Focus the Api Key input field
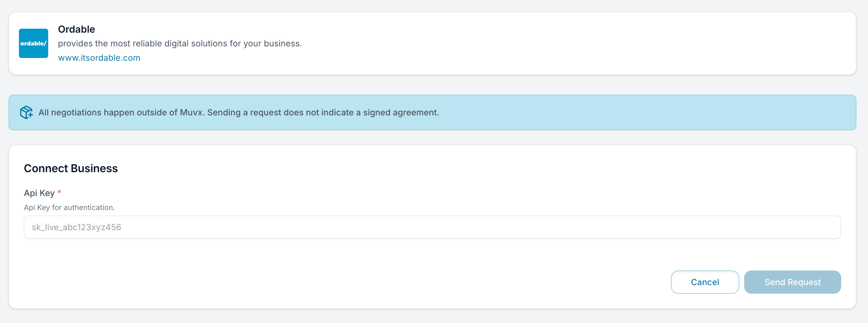 tap(432, 227)
